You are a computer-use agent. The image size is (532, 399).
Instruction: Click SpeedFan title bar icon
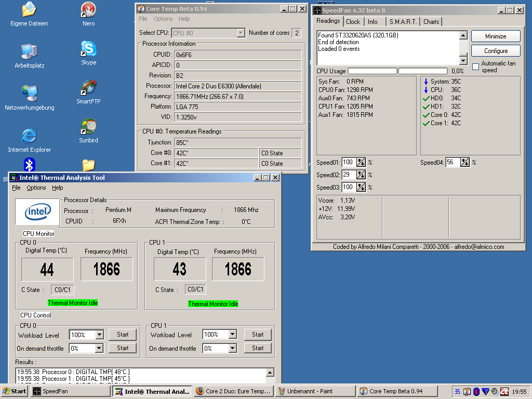(317, 10)
